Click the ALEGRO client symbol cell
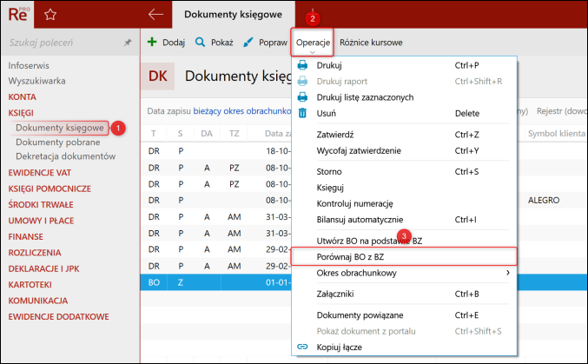Screen dimensions: 588x364 pyautogui.click(x=544, y=200)
